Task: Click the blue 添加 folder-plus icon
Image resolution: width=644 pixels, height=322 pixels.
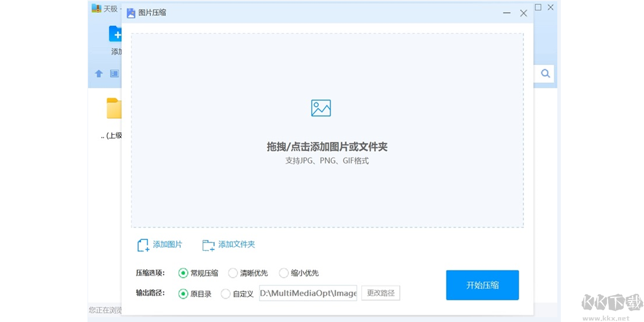Action: click(x=115, y=33)
